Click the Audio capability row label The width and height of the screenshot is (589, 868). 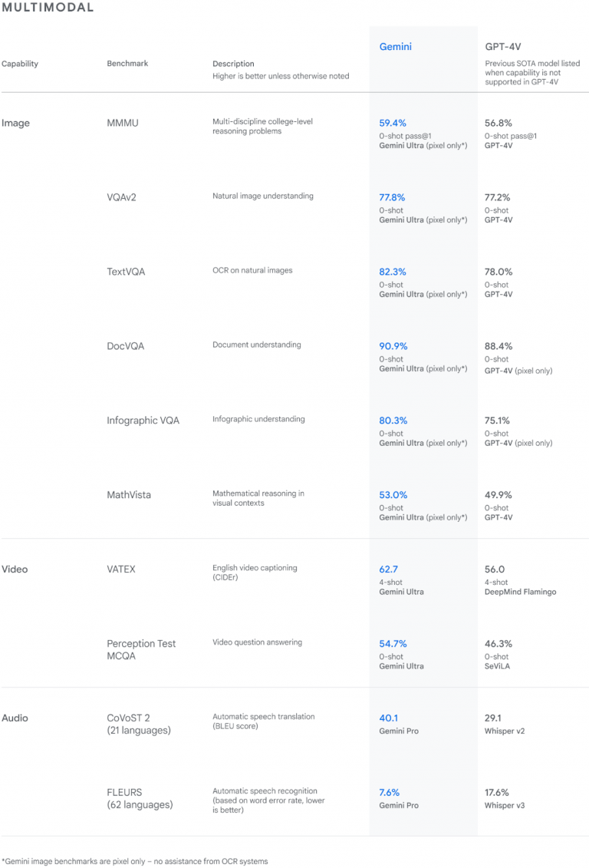15,718
